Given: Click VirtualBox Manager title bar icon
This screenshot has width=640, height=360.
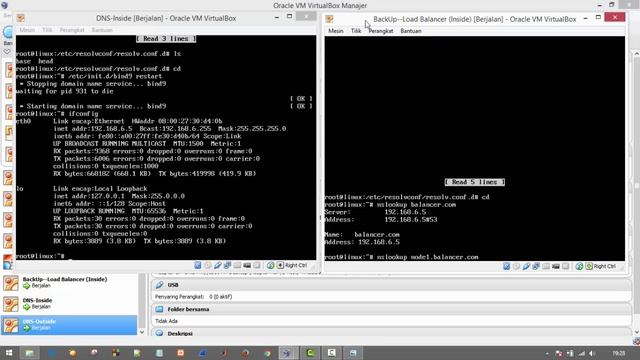Looking at the screenshot, I should (x=4, y=5).
